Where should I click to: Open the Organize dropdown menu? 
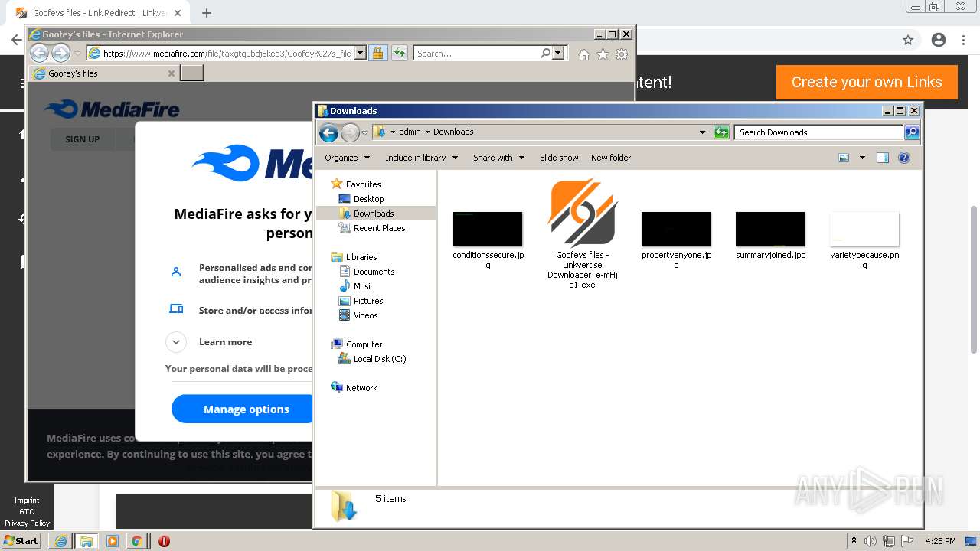(347, 158)
